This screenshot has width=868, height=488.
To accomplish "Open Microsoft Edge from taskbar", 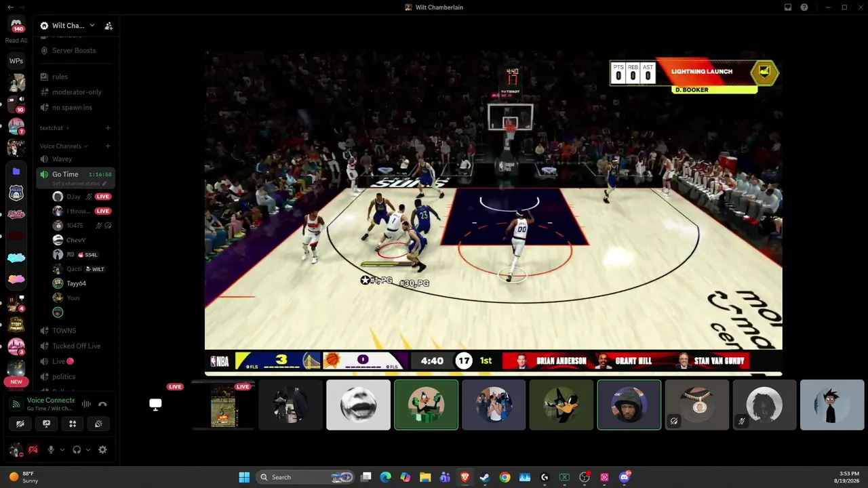I will click(x=386, y=477).
